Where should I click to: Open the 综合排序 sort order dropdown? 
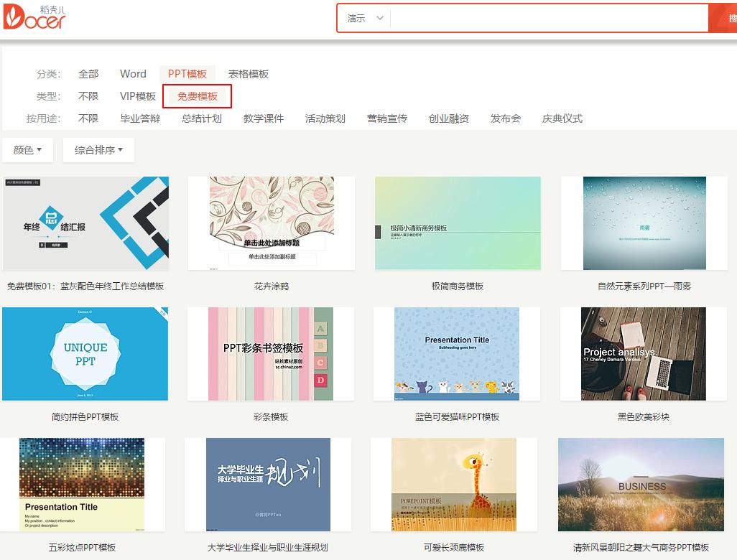coord(98,150)
